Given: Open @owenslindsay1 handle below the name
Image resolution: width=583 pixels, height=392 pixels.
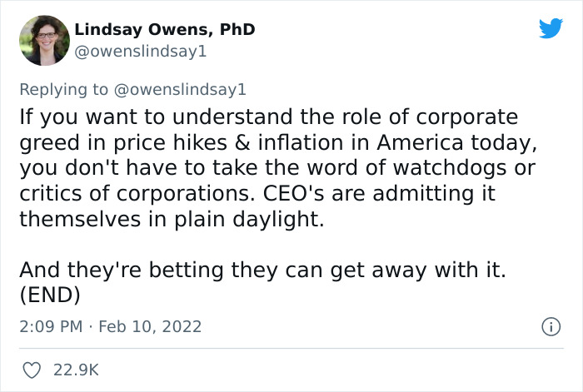Looking at the screenshot, I should point(139,52).
